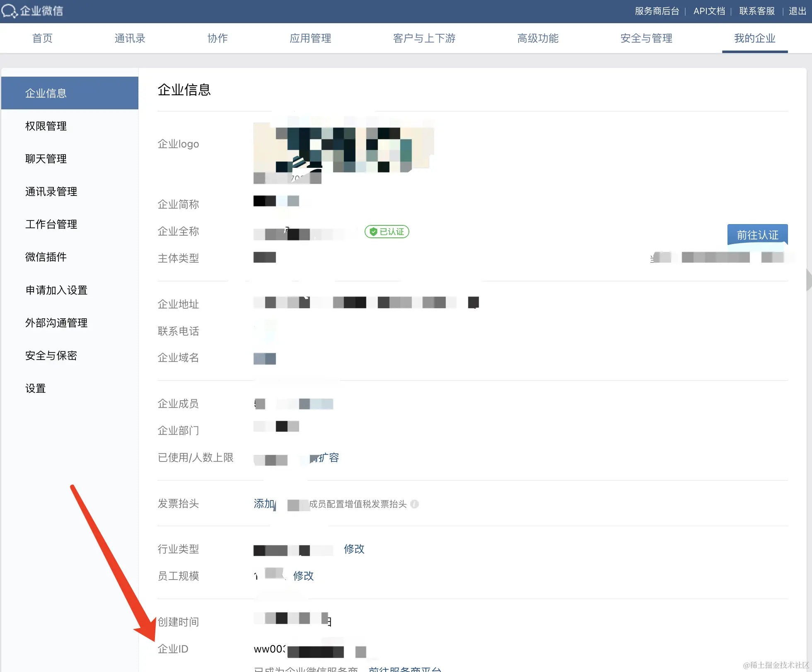
Task: Click the 企业微信 logo icon
Action: pos(9,11)
